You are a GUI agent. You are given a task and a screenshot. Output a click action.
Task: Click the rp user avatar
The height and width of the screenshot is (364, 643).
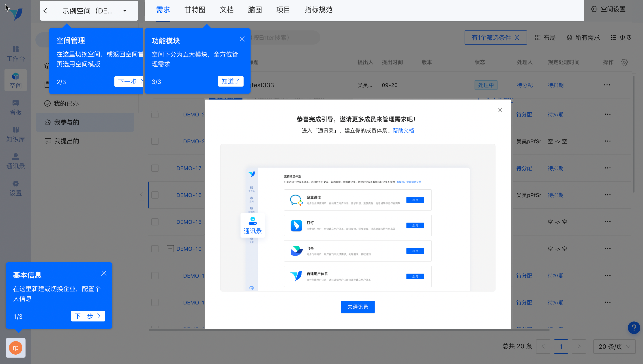[15, 348]
